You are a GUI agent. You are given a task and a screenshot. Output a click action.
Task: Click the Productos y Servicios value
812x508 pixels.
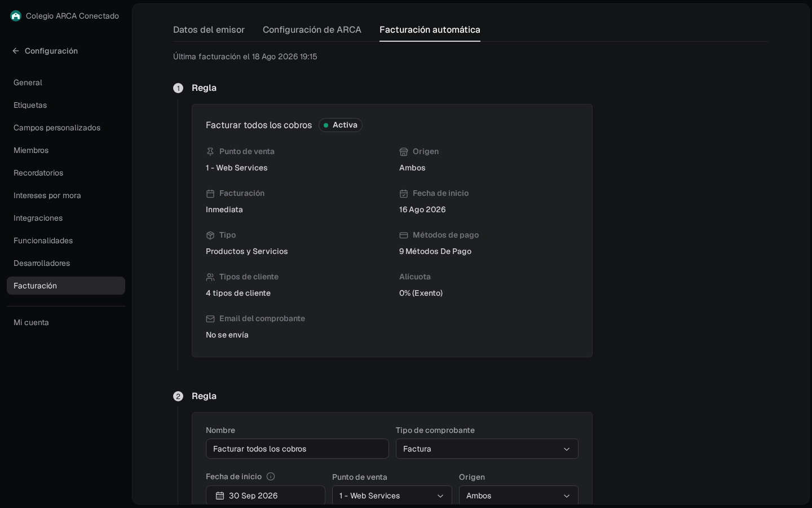tap(247, 251)
